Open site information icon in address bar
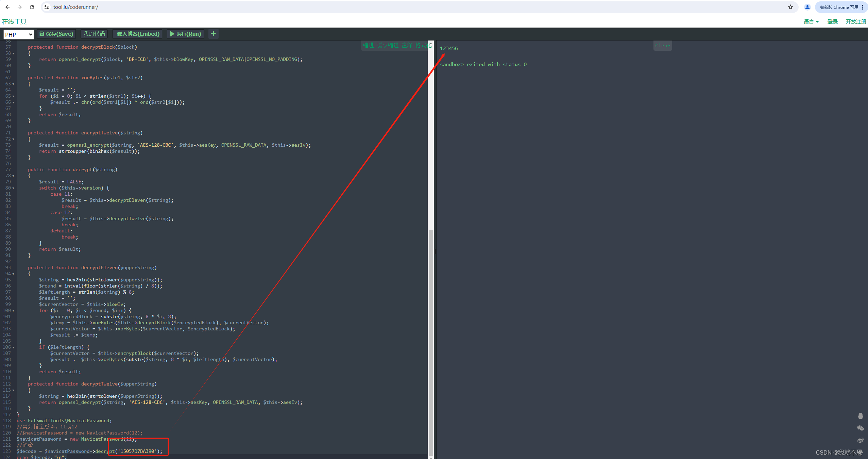Image resolution: width=868 pixels, height=459 pixels. coord(47,7)
